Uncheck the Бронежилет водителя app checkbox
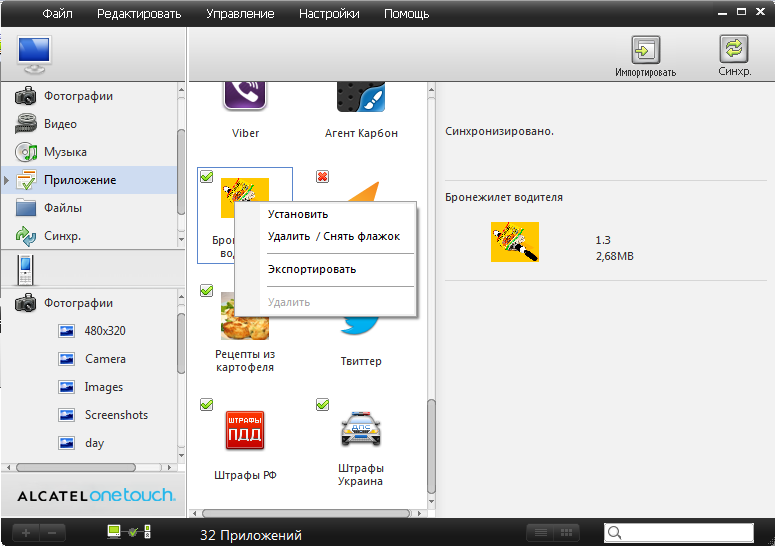 coord(206,177)
